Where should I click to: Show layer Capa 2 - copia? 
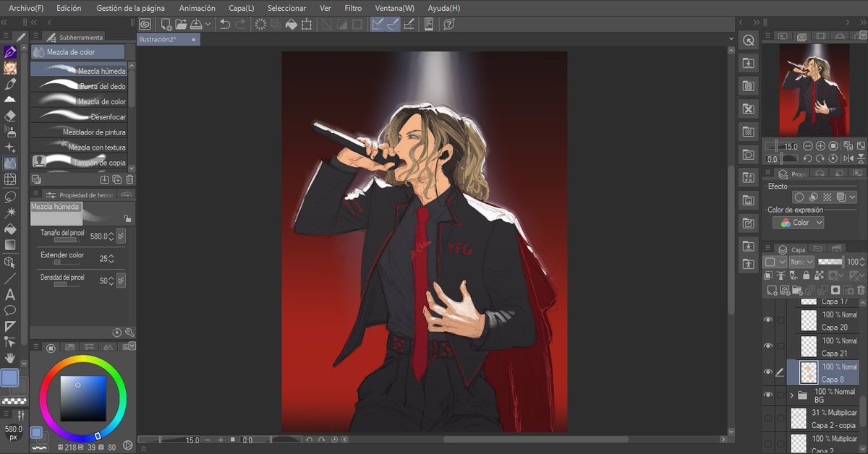(x=768, y=419)
